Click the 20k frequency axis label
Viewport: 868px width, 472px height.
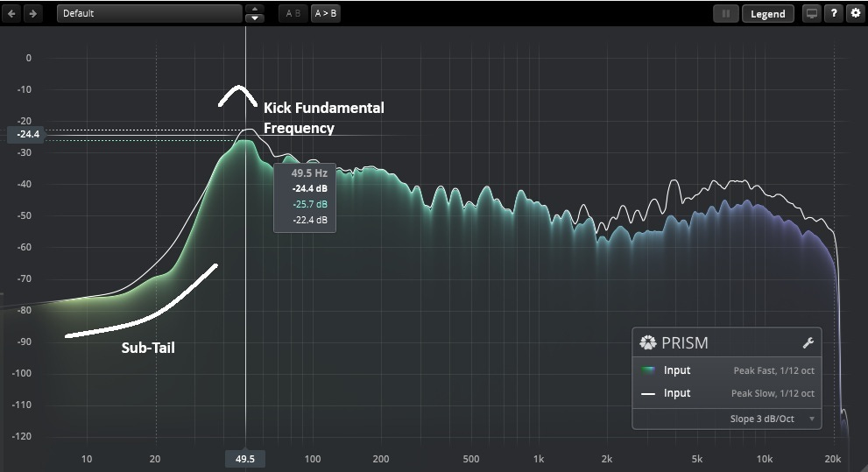[833, 459]
